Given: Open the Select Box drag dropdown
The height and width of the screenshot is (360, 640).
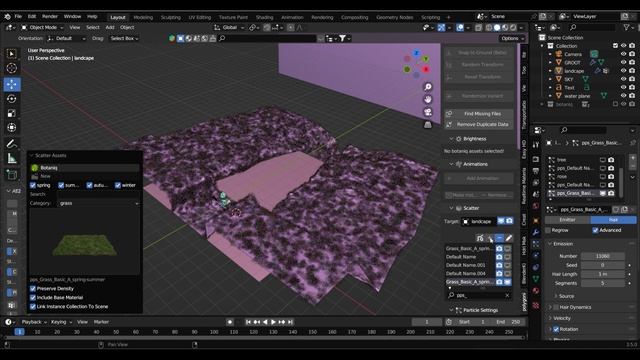Looking at the screenshot, I should click(x=124, y=38).
